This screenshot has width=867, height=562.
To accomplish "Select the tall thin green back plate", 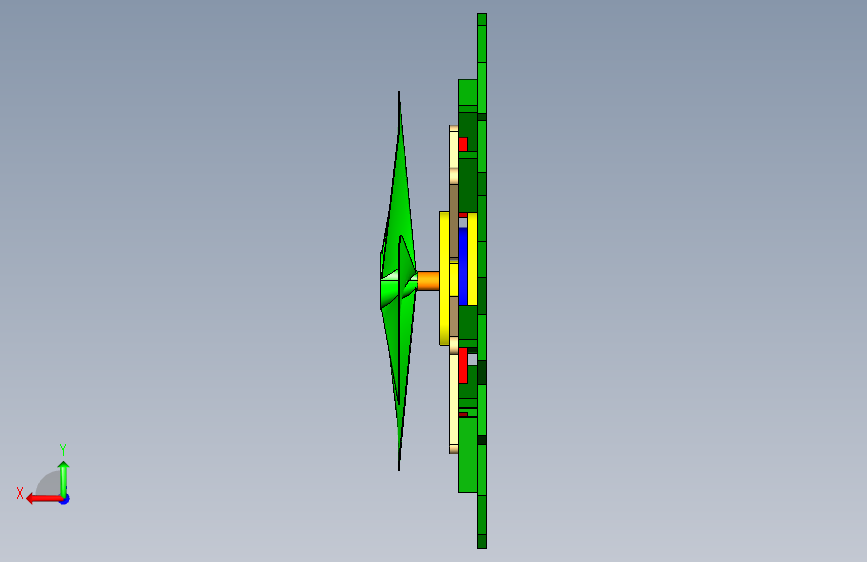I will [482, 281].
